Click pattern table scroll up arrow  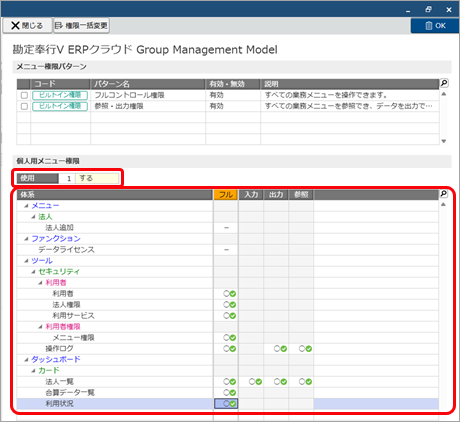444,94
